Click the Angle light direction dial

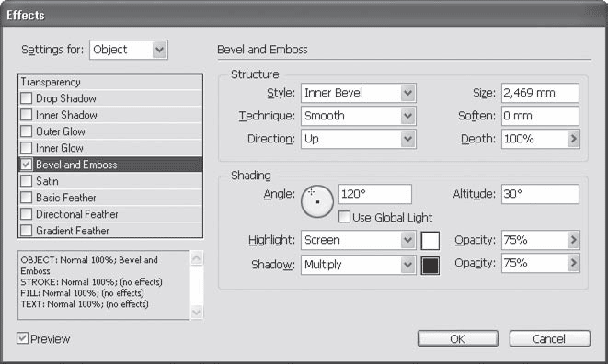point(317,201)
